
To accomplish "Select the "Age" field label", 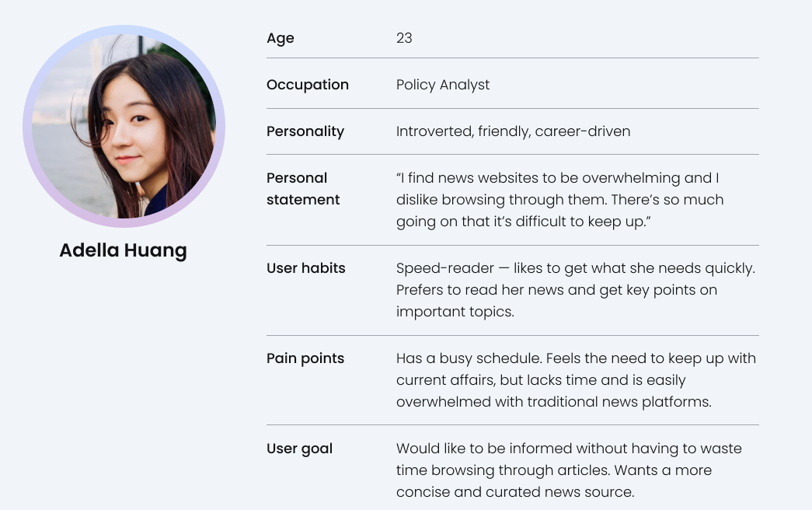I will coord(281,38).
